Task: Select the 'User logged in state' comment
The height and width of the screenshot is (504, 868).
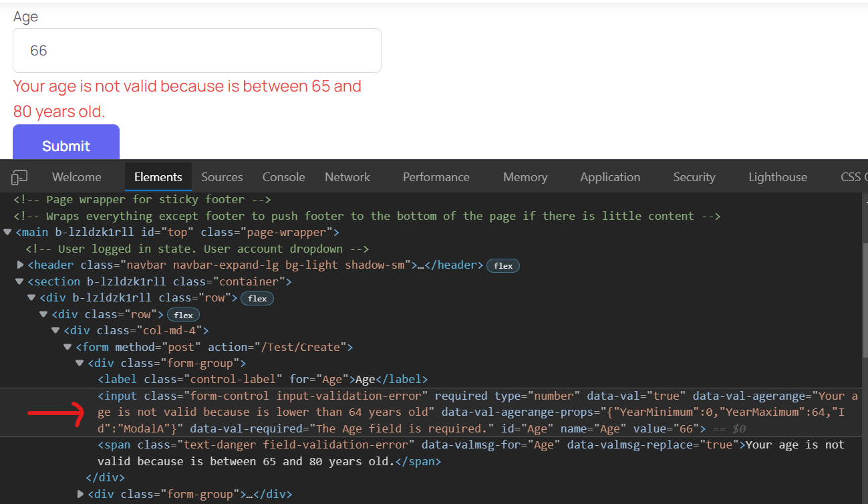Action: point(197,249)
